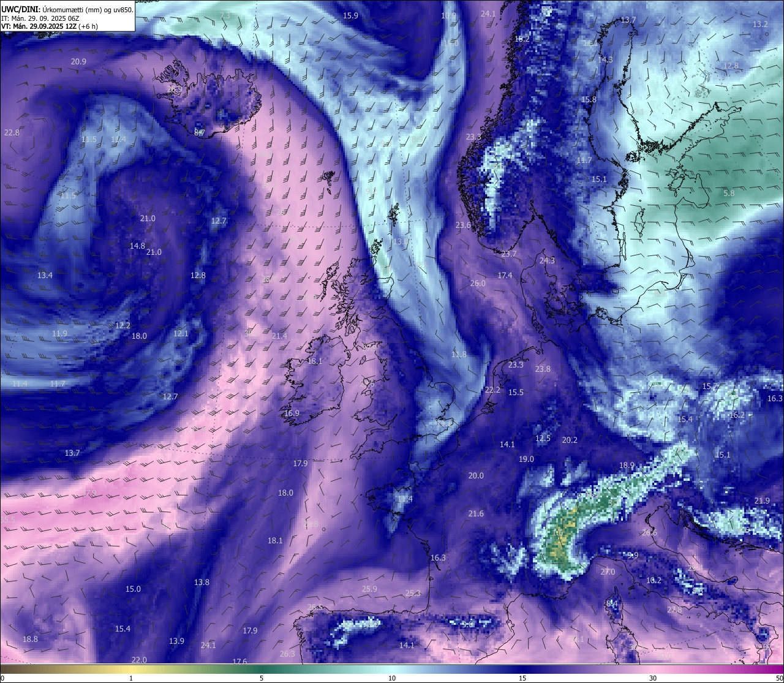Click the 17.4 value on the map
Image resolution: width=784 pixels, height=683 pixels.
point(505,276)
